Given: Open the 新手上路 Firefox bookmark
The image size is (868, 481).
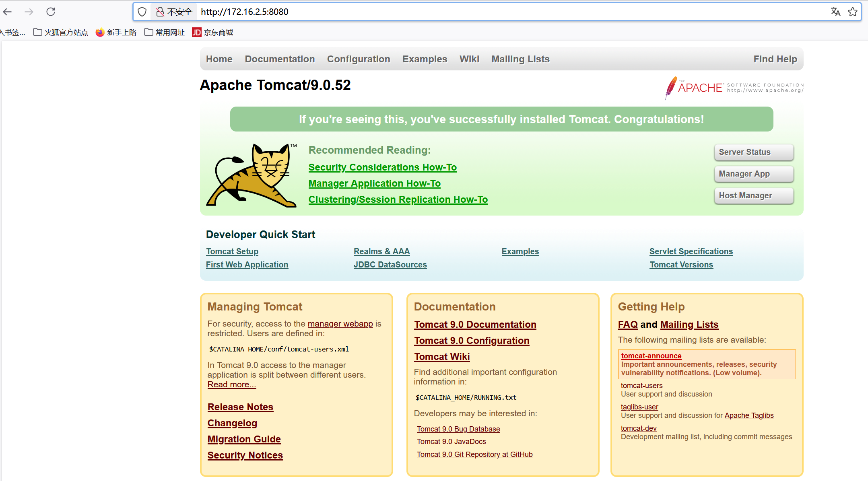Looking at the screenshot, I should (116, 32).
